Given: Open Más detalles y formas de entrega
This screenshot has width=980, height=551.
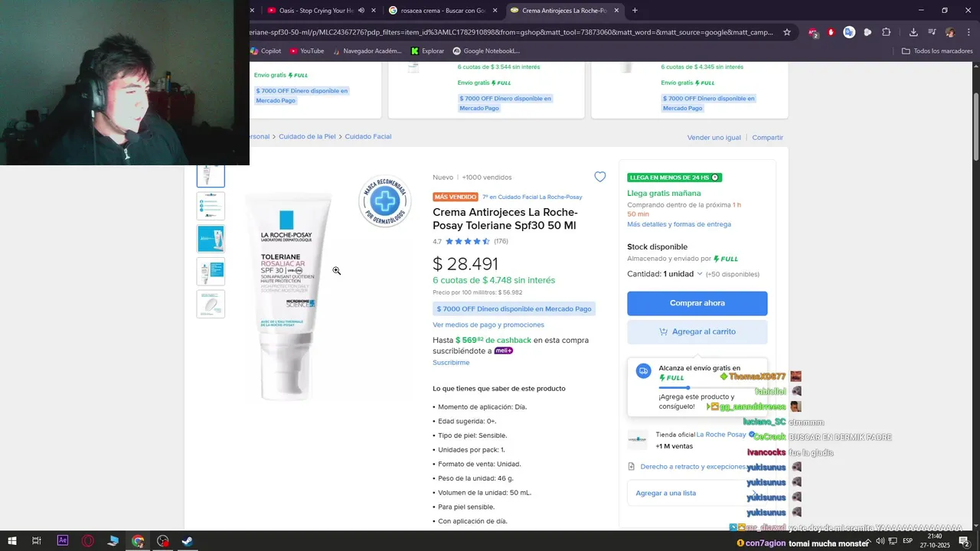Looking at the screenshot, I should 679,224.
